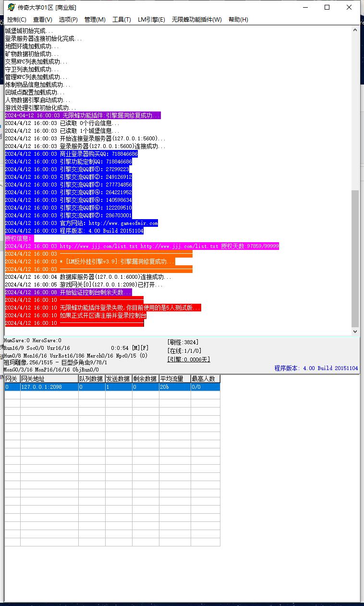
Task: Click the 剩余数据 column header
Action: pyautogui.click(x=146, y=379)
